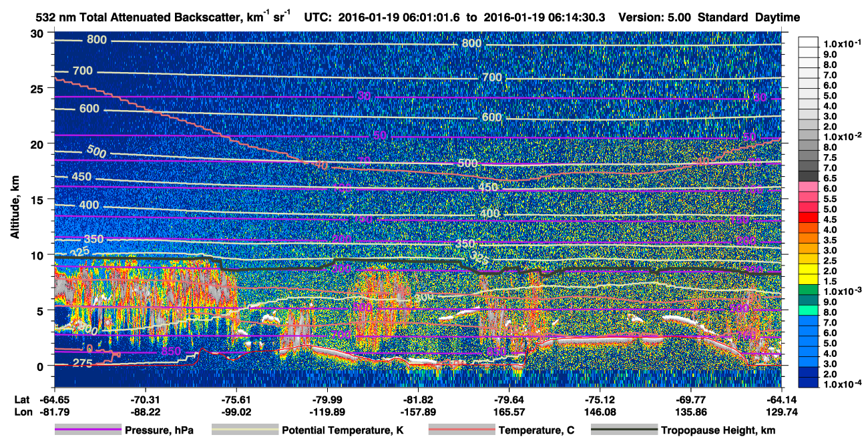Click the altitude axis tick '25'

(x=39, y=88)
